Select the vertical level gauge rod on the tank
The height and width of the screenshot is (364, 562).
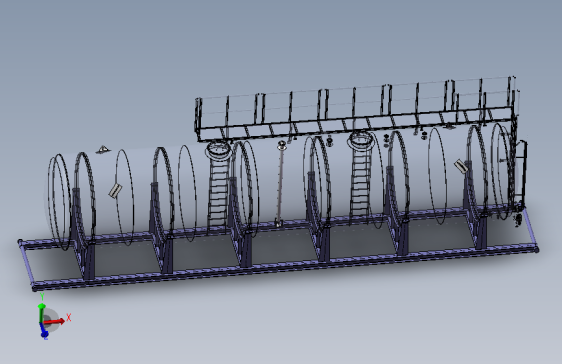pos(280,185)
